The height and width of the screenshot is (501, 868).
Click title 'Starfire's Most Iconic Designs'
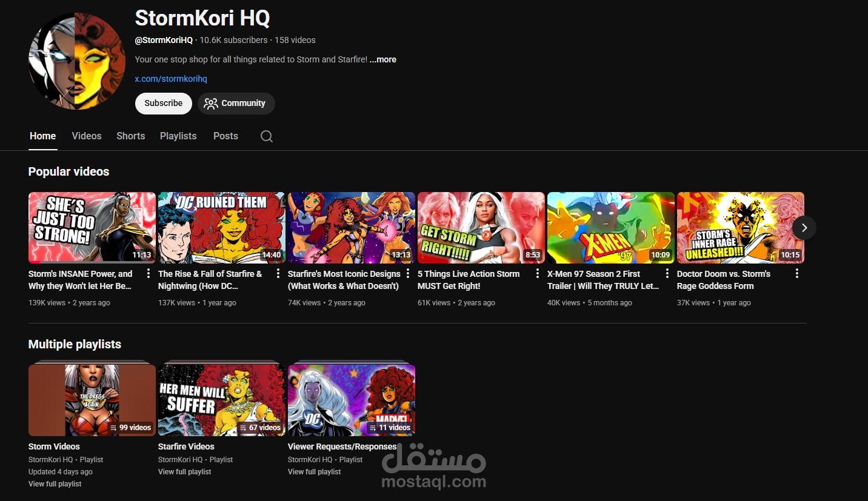point(344,280)
